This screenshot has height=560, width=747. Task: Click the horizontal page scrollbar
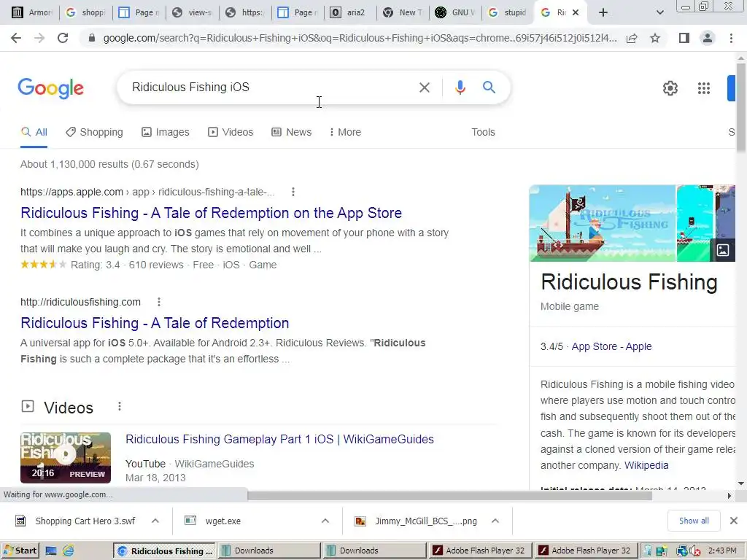(449, 496)
